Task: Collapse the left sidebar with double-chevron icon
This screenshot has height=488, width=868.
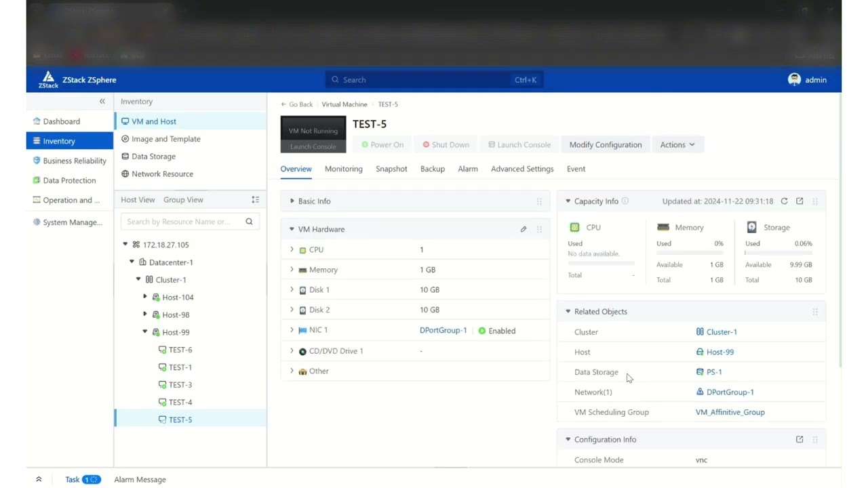Action: 102,101
